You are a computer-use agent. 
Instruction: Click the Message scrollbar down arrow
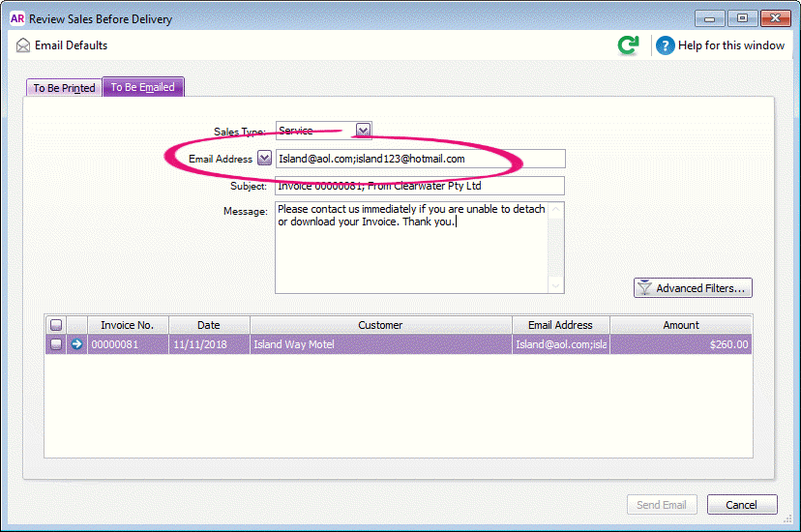pos(556,286)
